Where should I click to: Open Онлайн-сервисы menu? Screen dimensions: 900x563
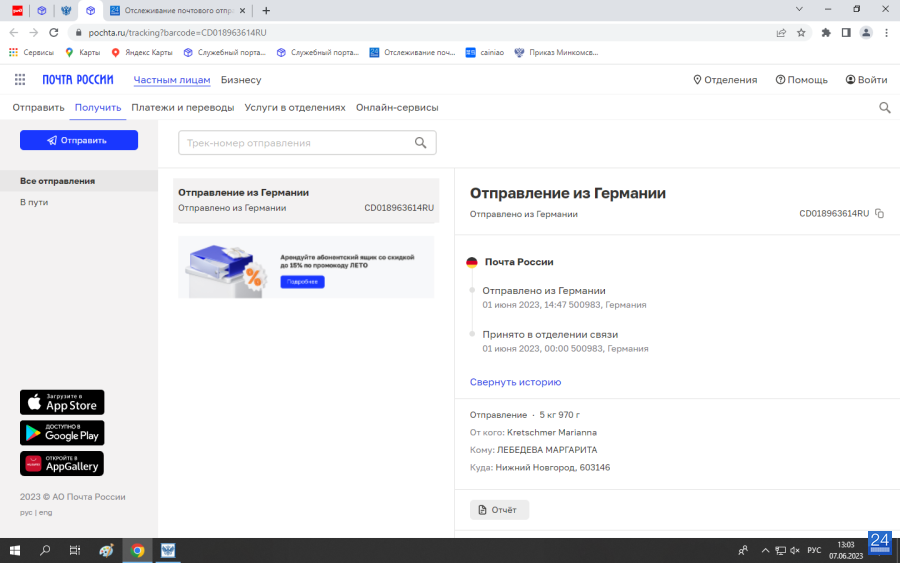tap(397, 107)
